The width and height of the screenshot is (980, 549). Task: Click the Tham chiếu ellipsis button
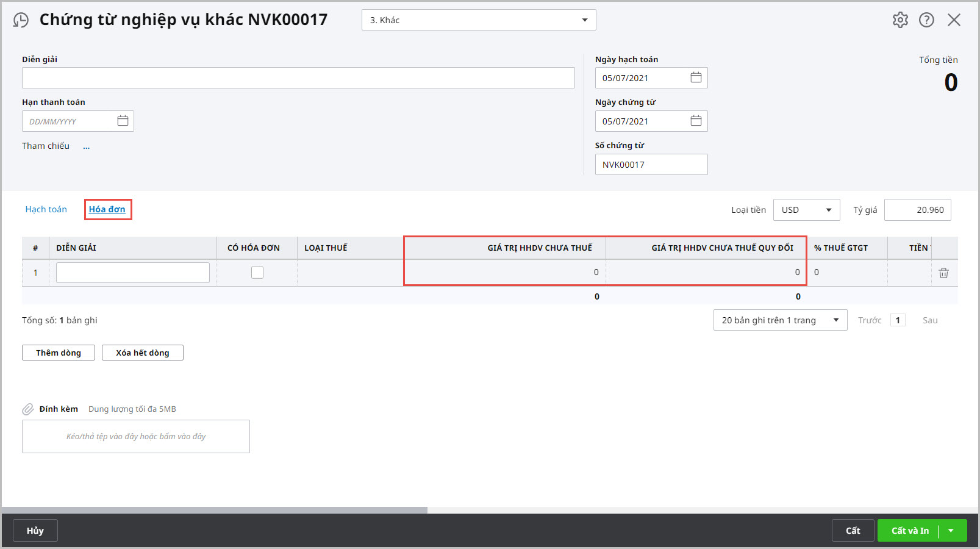pyautogui.click(x=87, y=146)
